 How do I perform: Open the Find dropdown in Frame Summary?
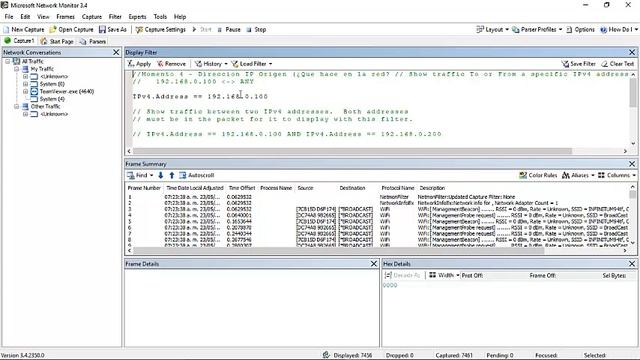[x=140, y=175]
